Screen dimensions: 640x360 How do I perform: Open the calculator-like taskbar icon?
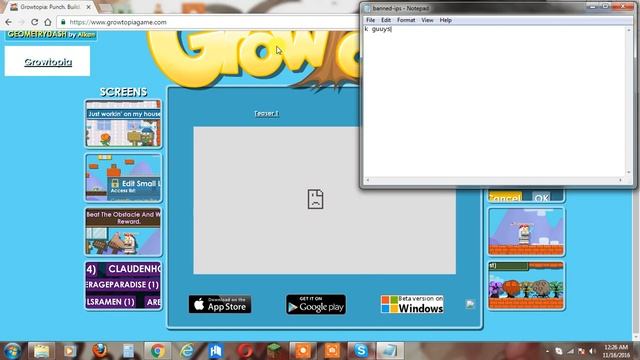tap(128, 351)
